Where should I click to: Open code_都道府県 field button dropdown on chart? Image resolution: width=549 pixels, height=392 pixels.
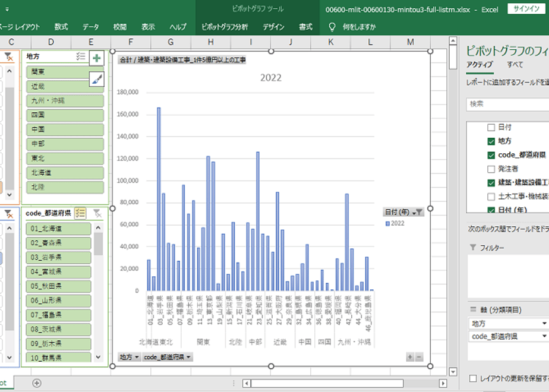(168, 357)
